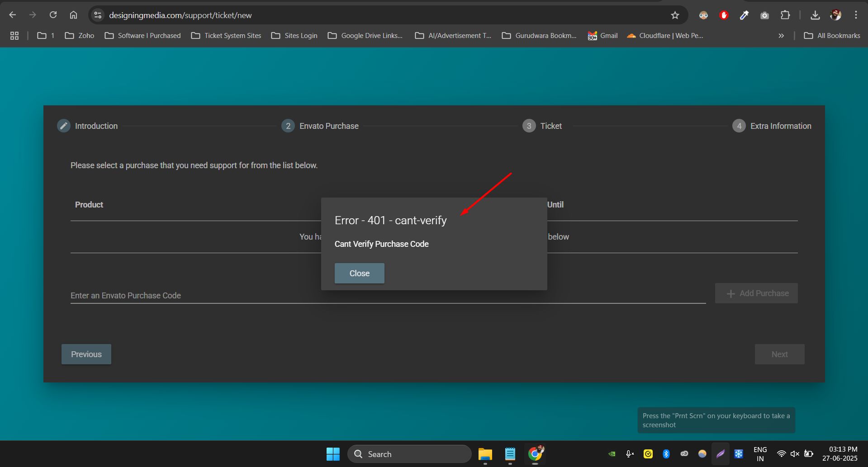Open the bookmarks apps grid icon
The image size is (868, 467).
(14, 35)
